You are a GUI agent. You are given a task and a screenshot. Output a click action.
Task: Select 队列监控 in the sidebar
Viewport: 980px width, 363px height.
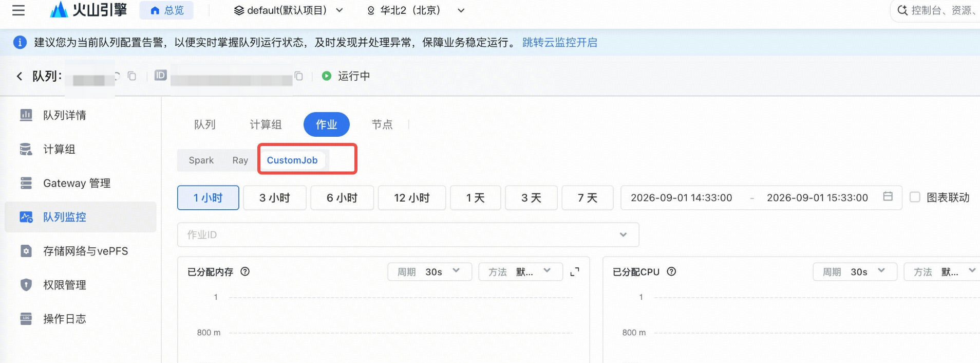[81, 217]
